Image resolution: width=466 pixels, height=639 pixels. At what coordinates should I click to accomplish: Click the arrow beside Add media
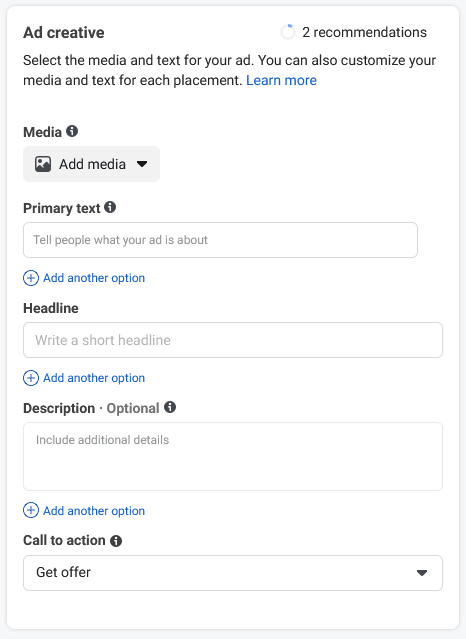point(142,164)
